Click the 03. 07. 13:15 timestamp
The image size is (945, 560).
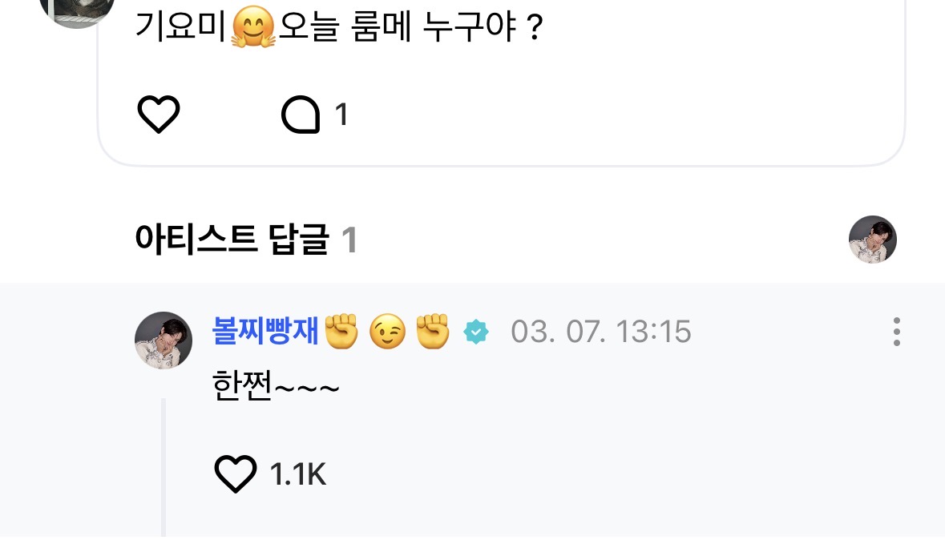point(600,332)
